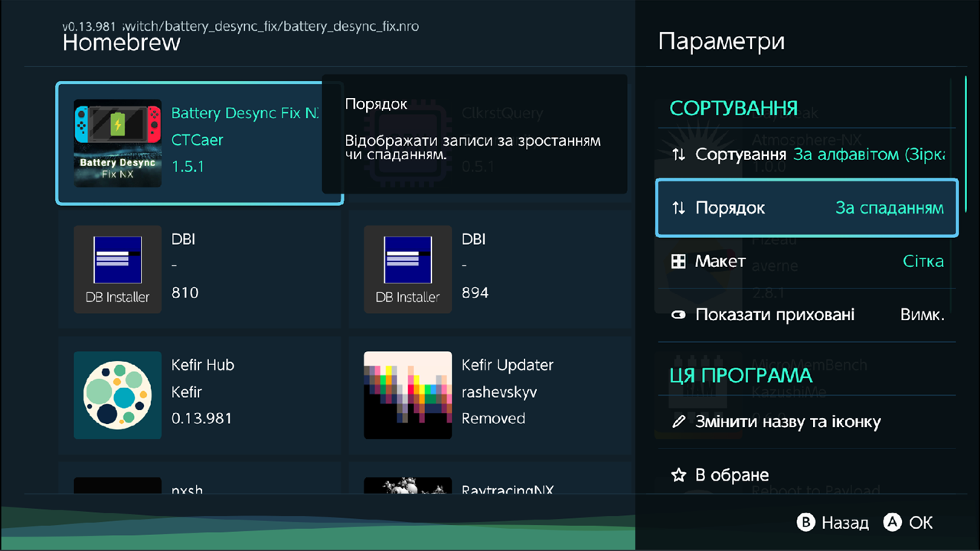Viewport: 980px width, 551px height.
Task: Click the Порядок tooltip heading
Action: 376,104
